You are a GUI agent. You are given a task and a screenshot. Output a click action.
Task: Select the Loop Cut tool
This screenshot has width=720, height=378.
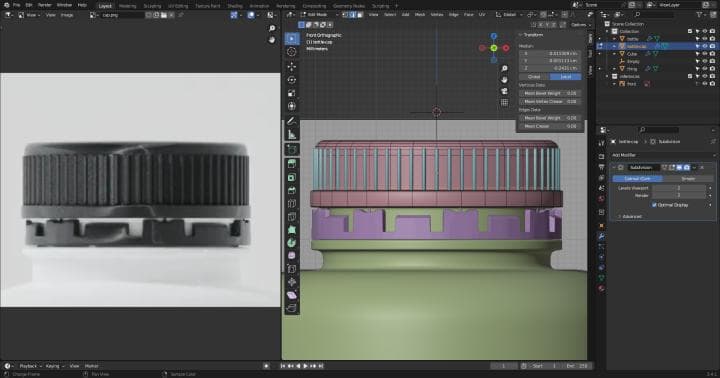click(292, 203)
